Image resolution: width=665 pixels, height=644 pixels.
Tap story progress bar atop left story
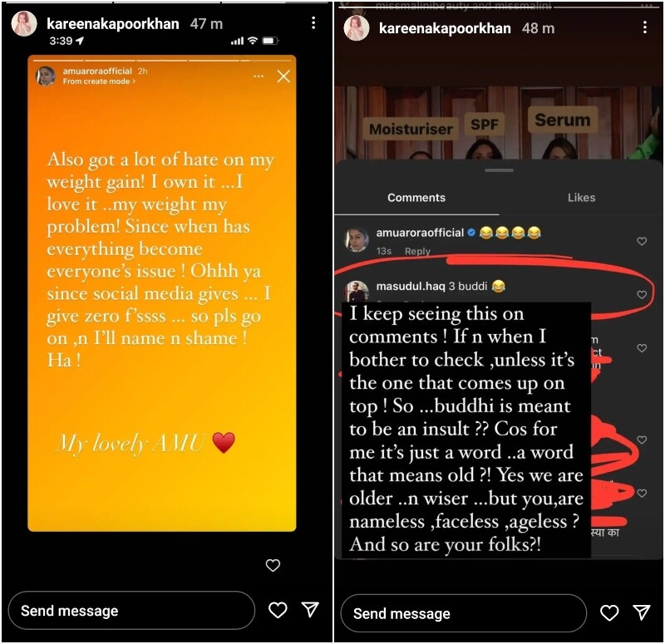tap(166, 2)
